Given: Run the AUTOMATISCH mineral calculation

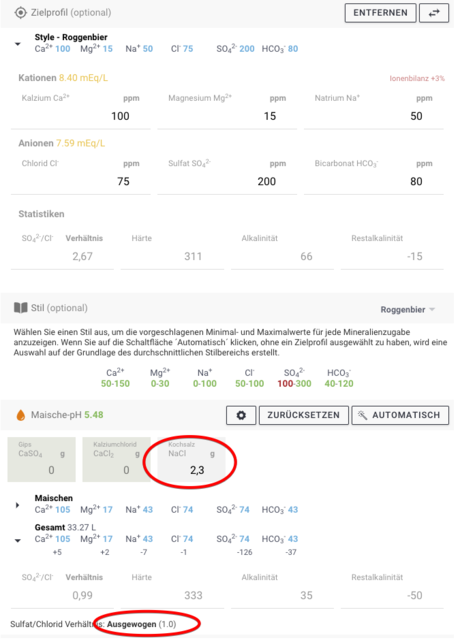Looking at the screenshot, I should (400, 415).
